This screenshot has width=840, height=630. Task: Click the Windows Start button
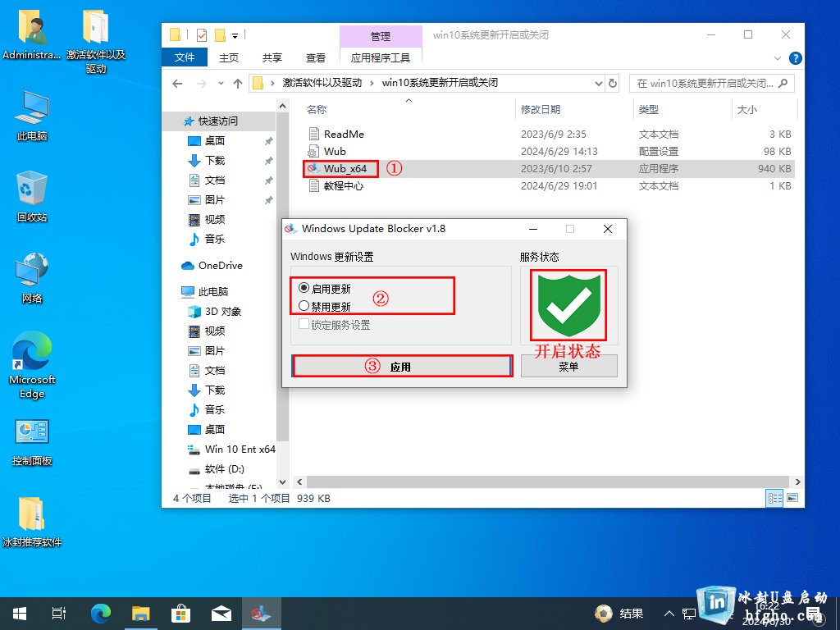pyautogui.click(x=20, y=614)
